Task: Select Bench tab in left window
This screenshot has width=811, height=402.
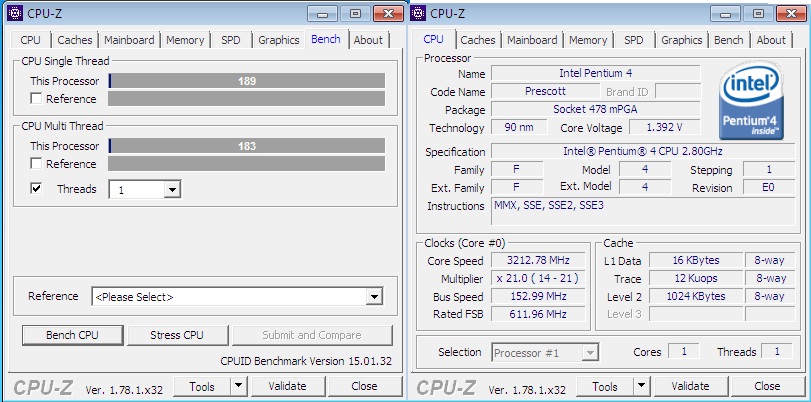Action: [326, 39]
